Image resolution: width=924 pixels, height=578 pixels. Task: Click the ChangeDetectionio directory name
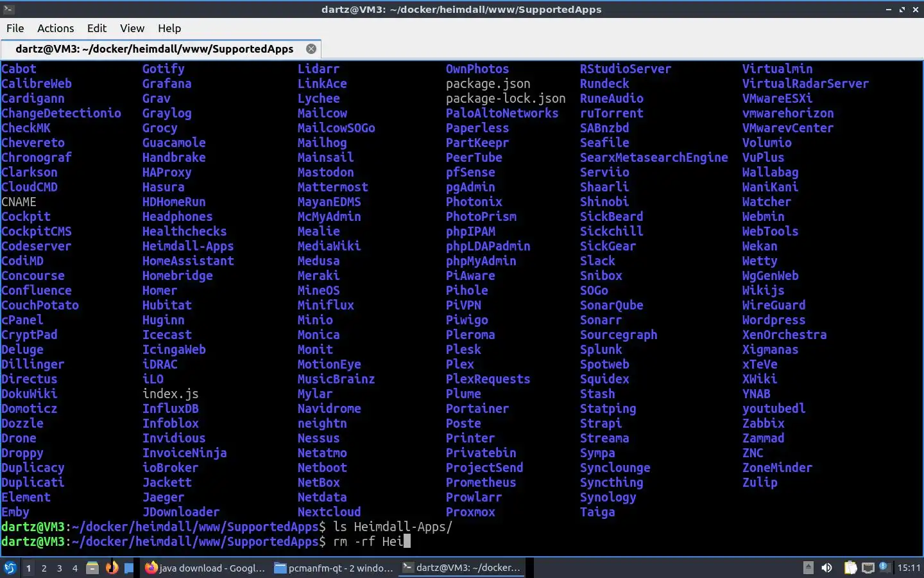click(x=61, y=113)
